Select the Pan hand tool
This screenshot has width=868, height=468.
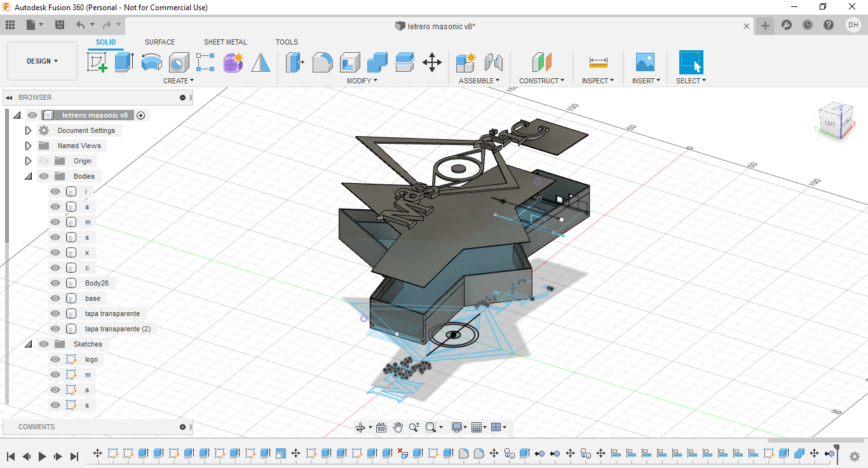(x=398, y=427)
